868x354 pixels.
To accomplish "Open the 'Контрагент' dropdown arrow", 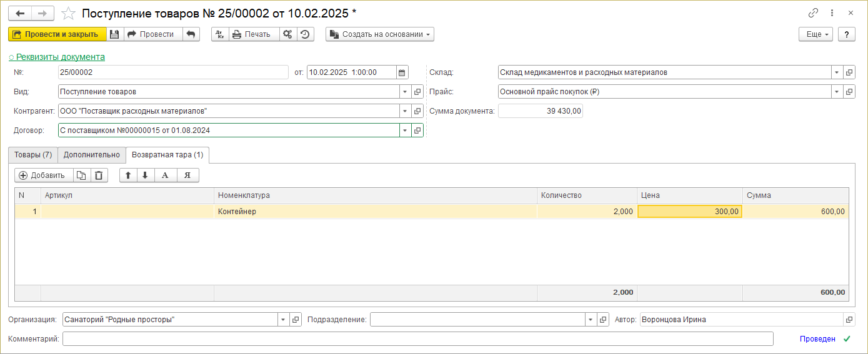I will 406,111.
